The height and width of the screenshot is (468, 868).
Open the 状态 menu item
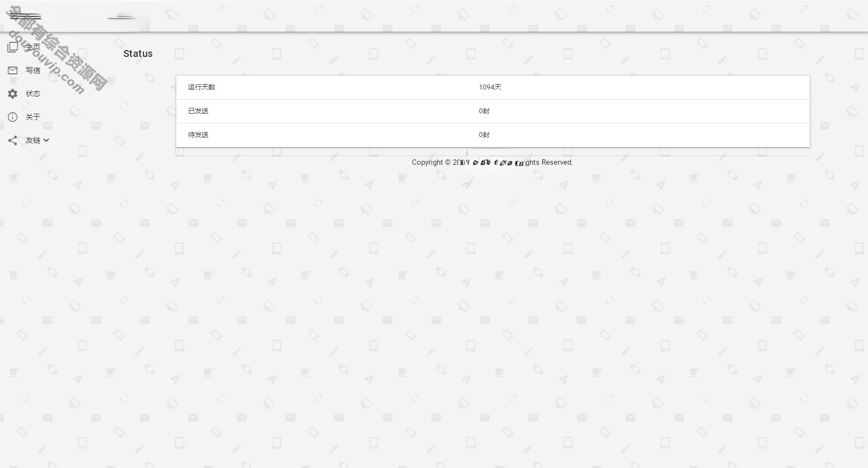pos(33,94)
